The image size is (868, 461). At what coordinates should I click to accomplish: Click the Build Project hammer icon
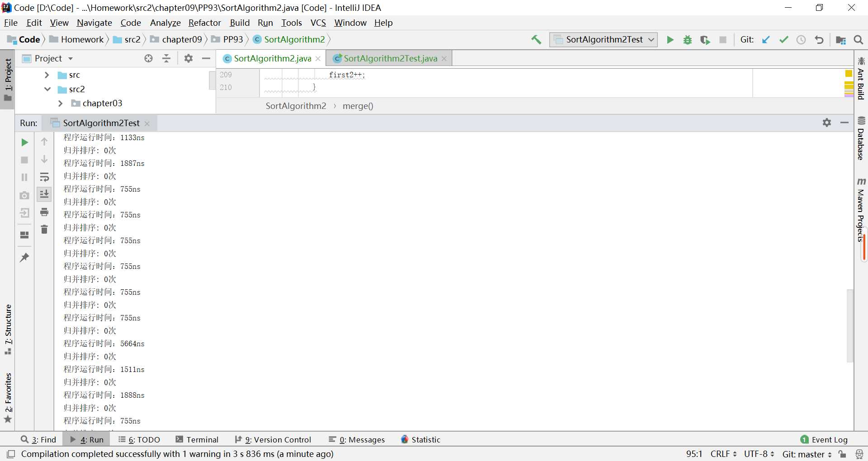pyautogui.click(x=536, y=40)
